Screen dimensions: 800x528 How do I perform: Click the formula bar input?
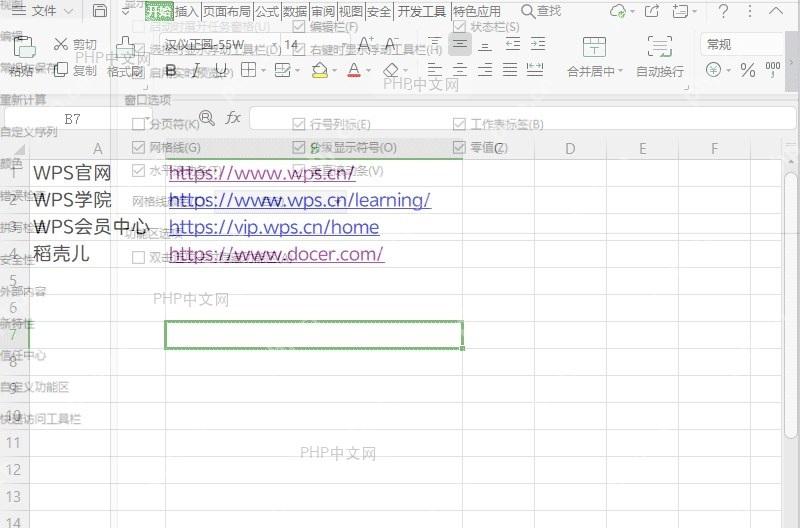point(522,118)
